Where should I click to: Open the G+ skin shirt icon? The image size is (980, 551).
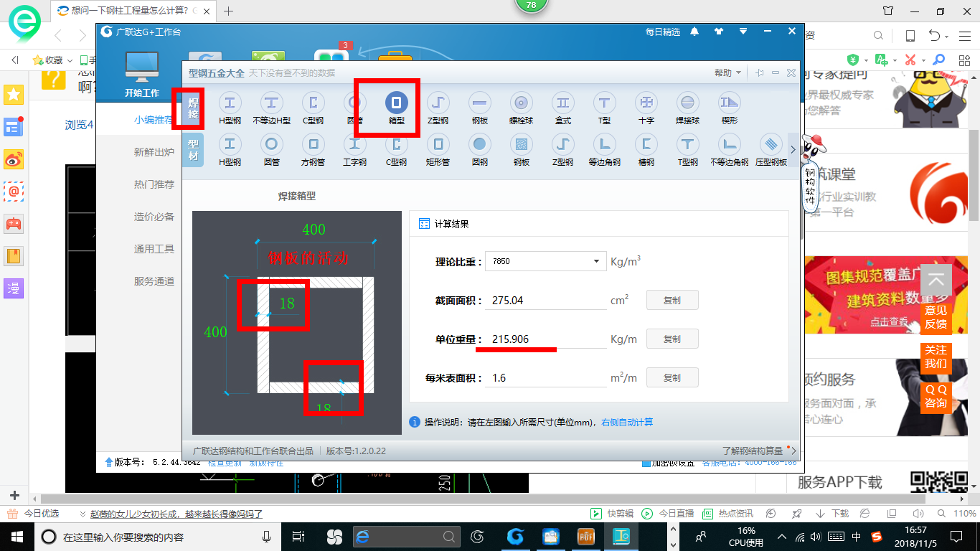[719, 32]
